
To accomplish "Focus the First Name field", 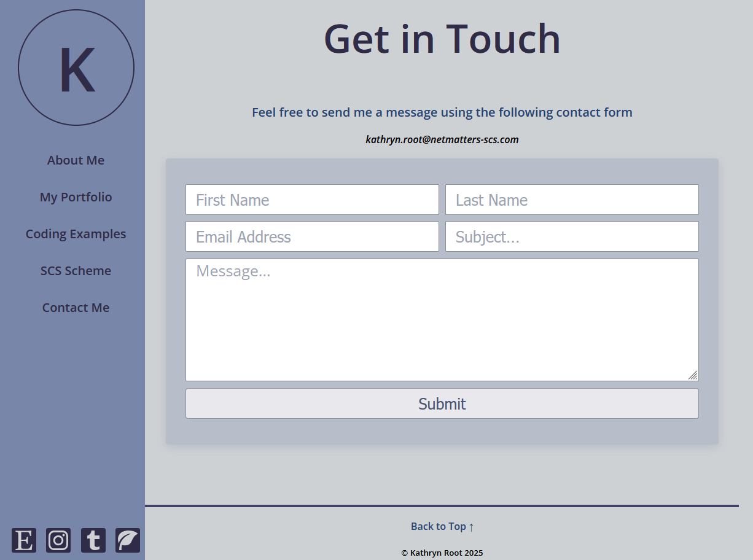I will click(312, 200).
